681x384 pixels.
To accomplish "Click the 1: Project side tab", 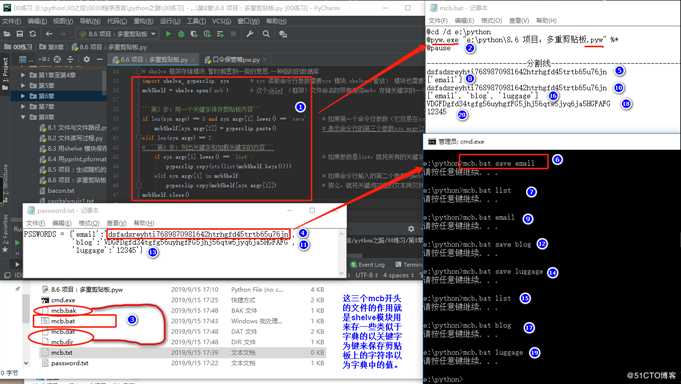I will tap(5, 74).
